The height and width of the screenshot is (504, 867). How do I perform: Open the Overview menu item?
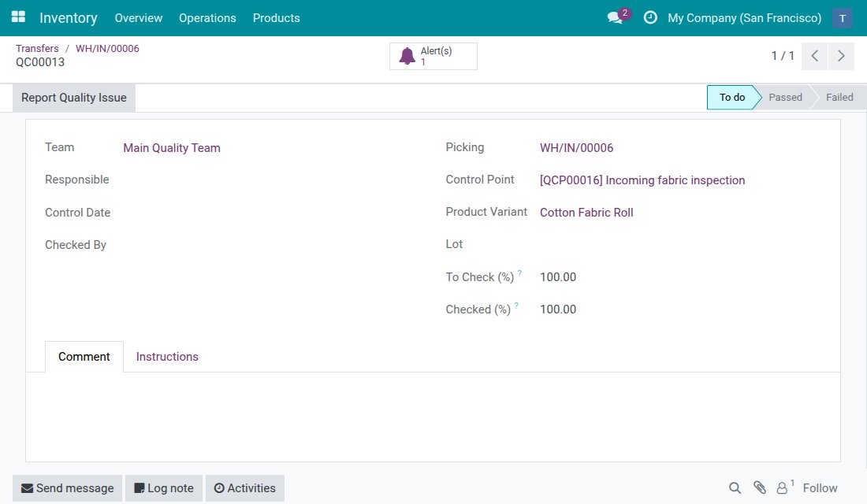(138, 18)
